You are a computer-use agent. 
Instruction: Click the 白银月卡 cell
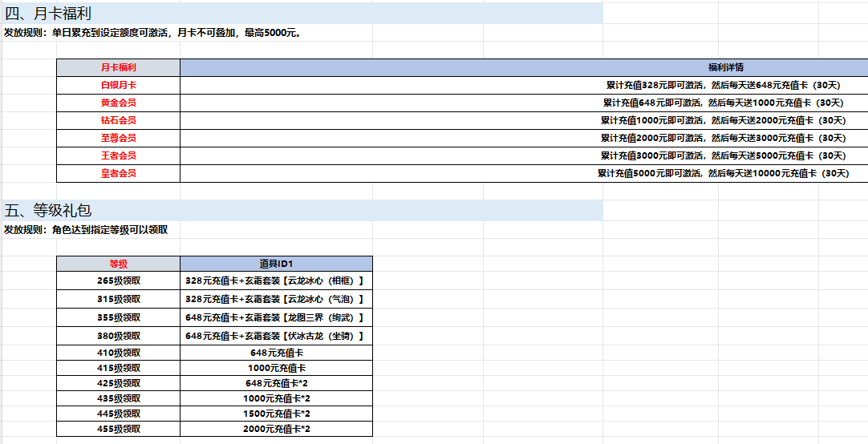[118, 85]
